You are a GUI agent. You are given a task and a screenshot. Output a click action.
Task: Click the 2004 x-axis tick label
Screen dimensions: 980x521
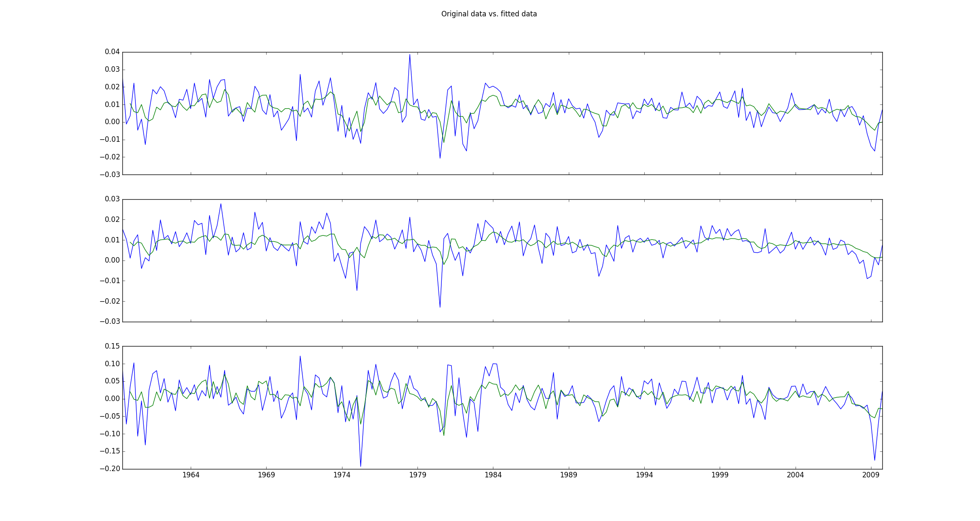[795, 475]
